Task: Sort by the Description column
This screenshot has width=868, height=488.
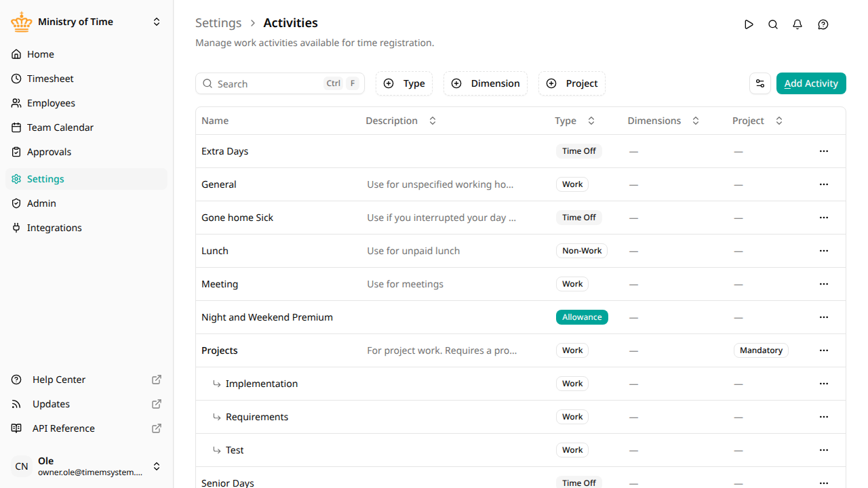Action: (401, 121)
